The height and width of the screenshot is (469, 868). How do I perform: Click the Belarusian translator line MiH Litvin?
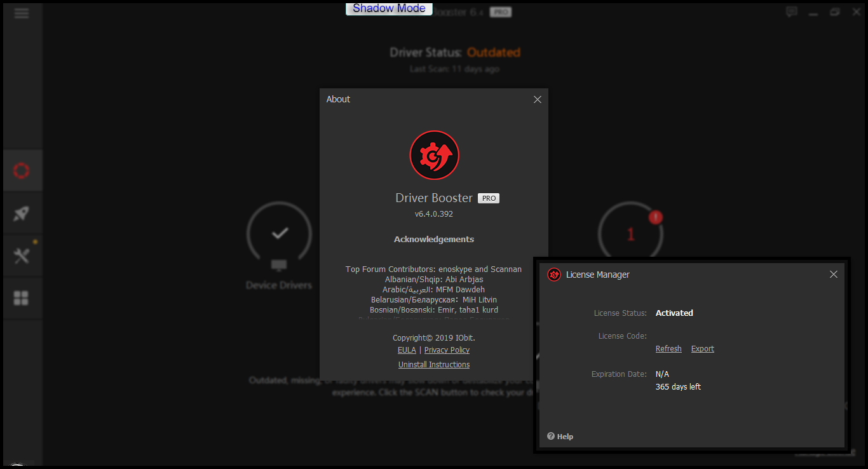[x=434, y=300]
